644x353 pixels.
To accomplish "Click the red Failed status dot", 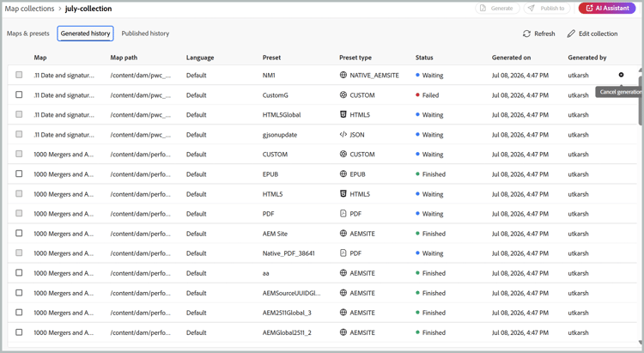I will (x=417, y=95).
